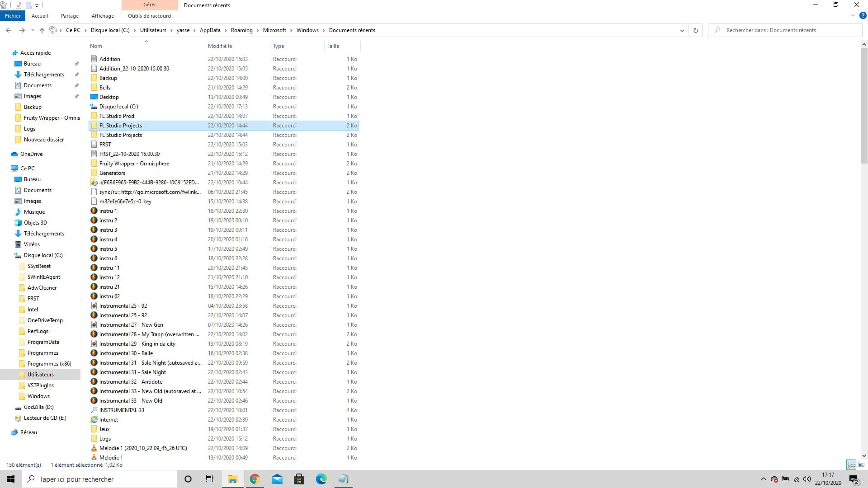Refresh the Documents récents folder
The height and width of the screenshot is (488, 868).
click(695, 30)
